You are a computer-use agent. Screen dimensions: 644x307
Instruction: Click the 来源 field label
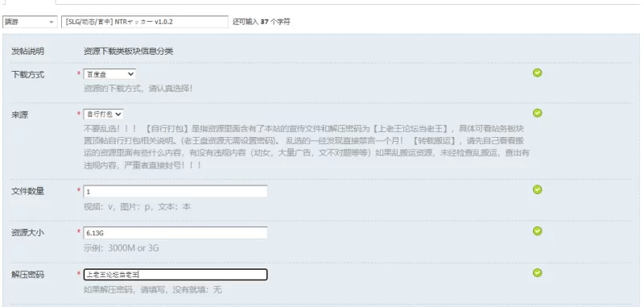point(19,115)
